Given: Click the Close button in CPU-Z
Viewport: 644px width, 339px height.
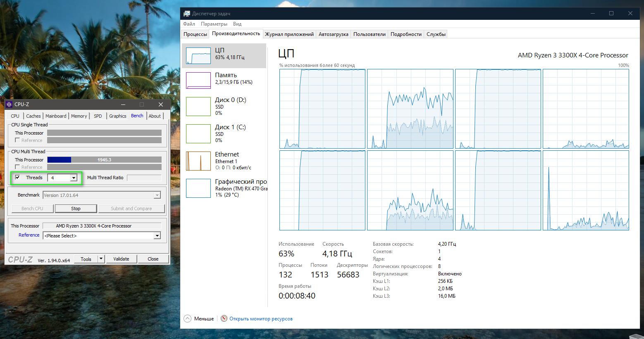Looking at the screenshot, I should [153, 259].
